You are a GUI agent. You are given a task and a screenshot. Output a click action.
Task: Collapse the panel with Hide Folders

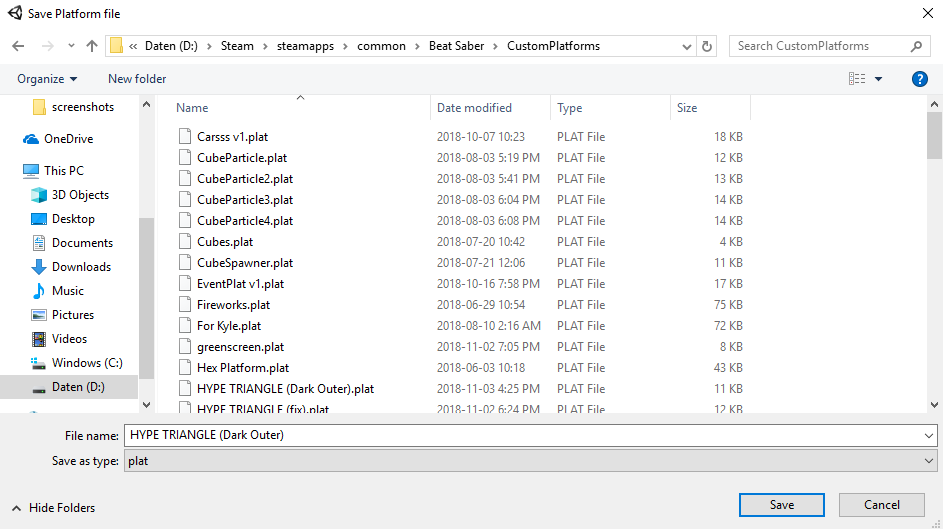(54, 508)
